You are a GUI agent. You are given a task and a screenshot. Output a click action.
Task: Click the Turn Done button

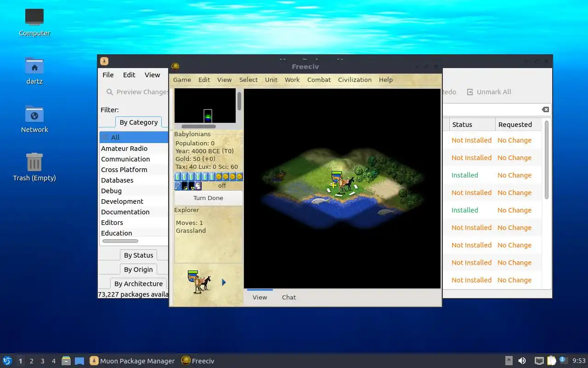tap(208, 198)
